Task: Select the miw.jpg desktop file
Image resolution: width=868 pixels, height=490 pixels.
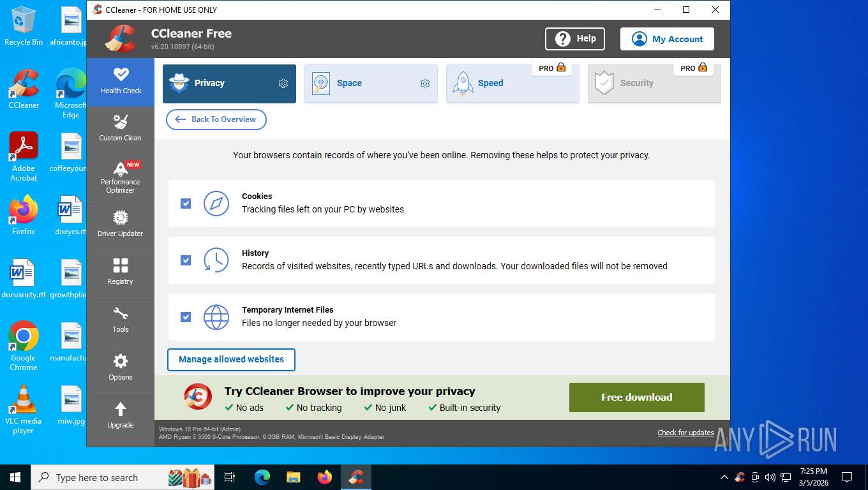Action: pyautogui.click(x=70, y=405)
